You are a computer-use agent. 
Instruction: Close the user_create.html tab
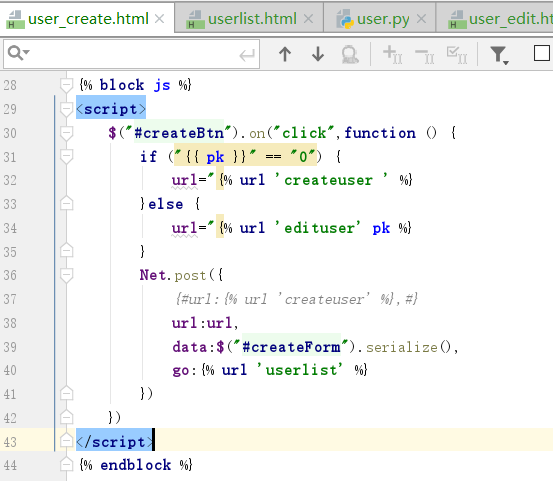[160, 19]
